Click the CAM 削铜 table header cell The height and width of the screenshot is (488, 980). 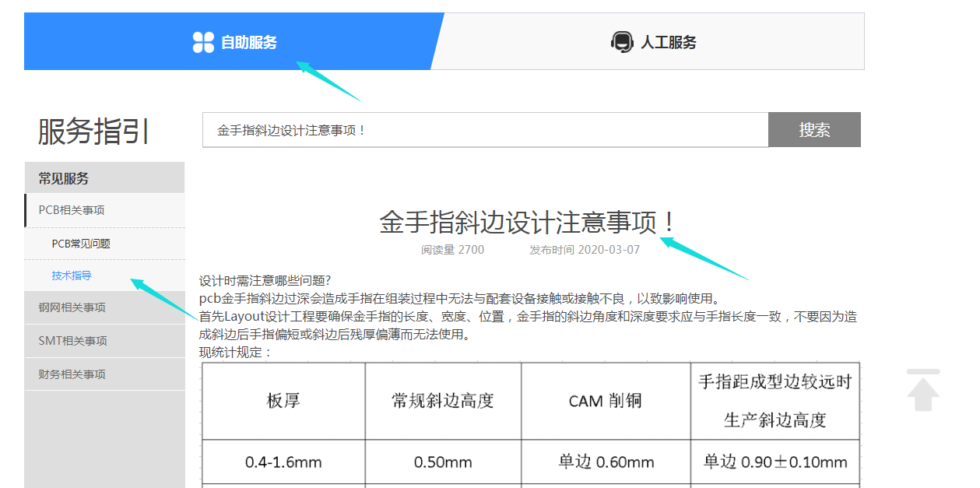(605, 401)
